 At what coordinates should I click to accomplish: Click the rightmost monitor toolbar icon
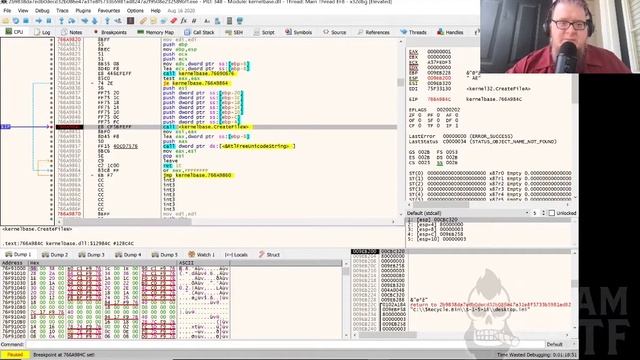click(x=240, y=20)
